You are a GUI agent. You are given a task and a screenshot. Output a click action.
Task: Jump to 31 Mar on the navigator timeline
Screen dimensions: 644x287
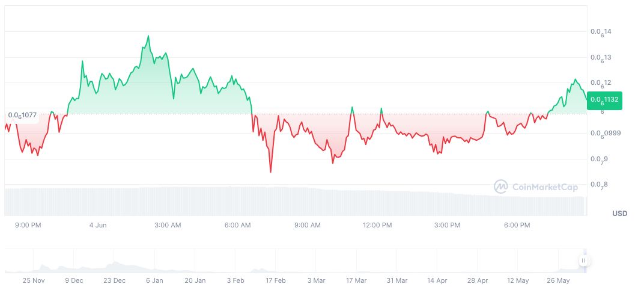[x=396, y=280]
